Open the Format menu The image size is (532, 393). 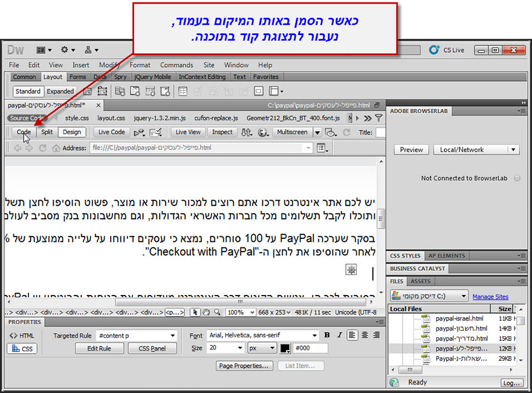[x=140, y=65]
